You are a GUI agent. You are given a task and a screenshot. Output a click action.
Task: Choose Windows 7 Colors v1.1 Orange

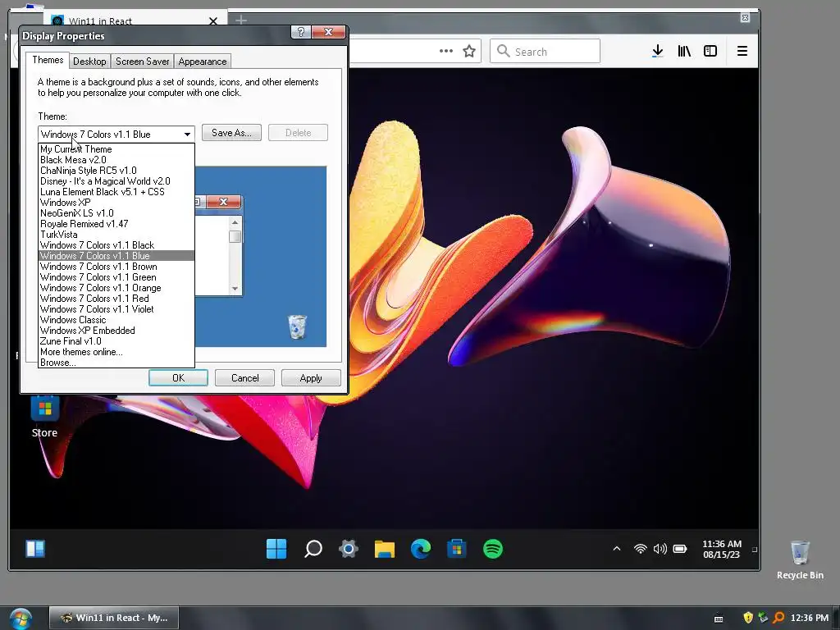tap(116, 288)
